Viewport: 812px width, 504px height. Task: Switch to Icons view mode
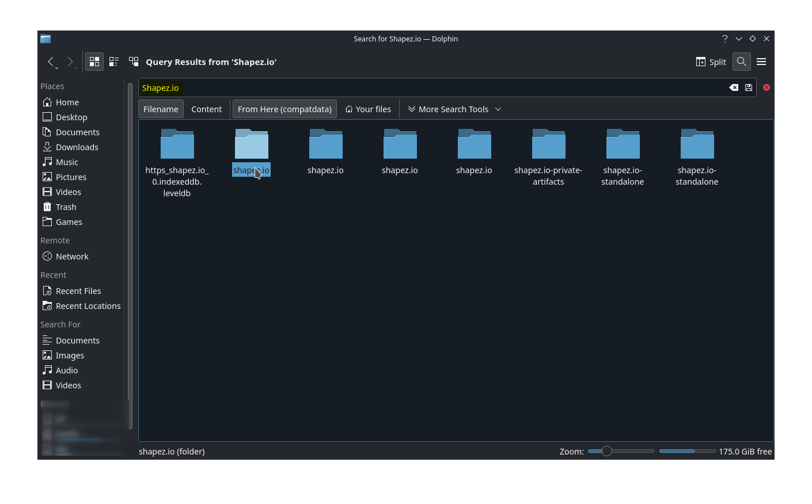point(94,62)
